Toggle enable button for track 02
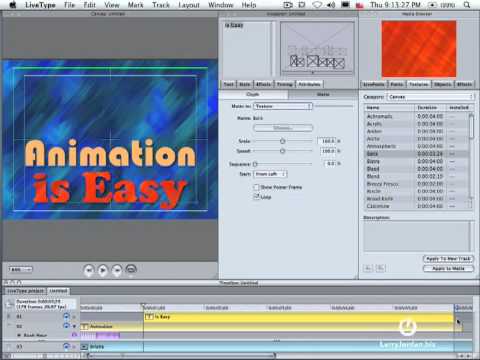This screenshot has width=480, height=360. coord(66,326)
